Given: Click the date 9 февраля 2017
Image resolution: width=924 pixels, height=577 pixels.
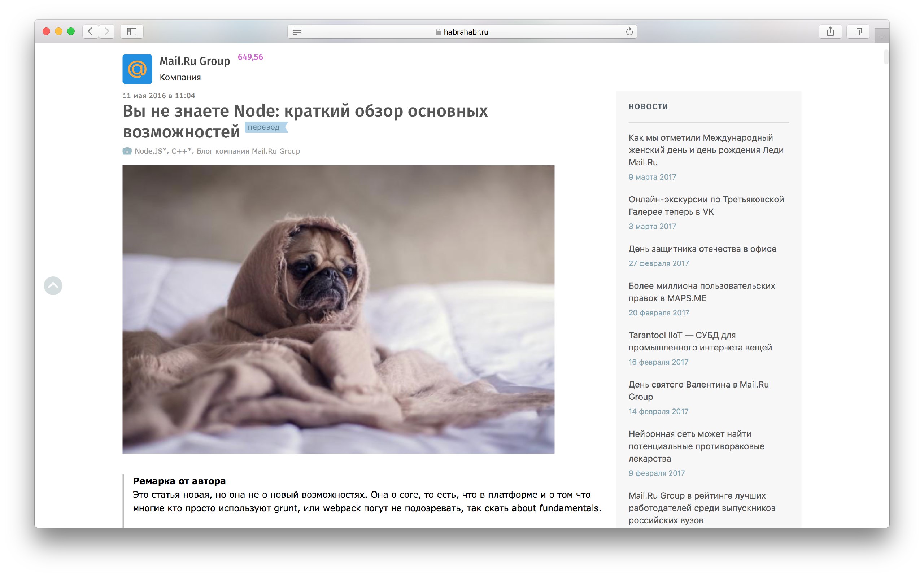Looking at the screenshot, I should 657,473.
